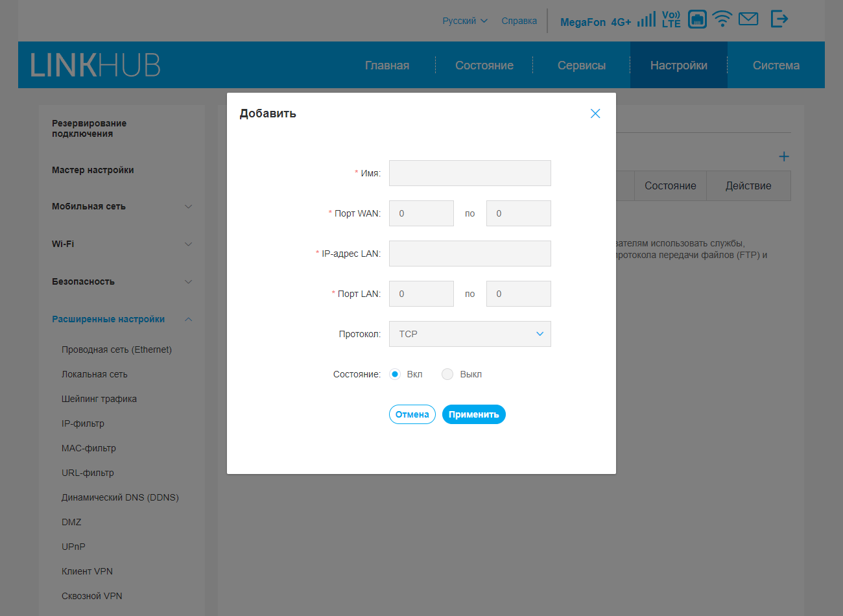Open Проводная сеть (Ethernet) settings
Image resolution: width=843 pixels, height=616 pixels.
(x=117, y=349)
